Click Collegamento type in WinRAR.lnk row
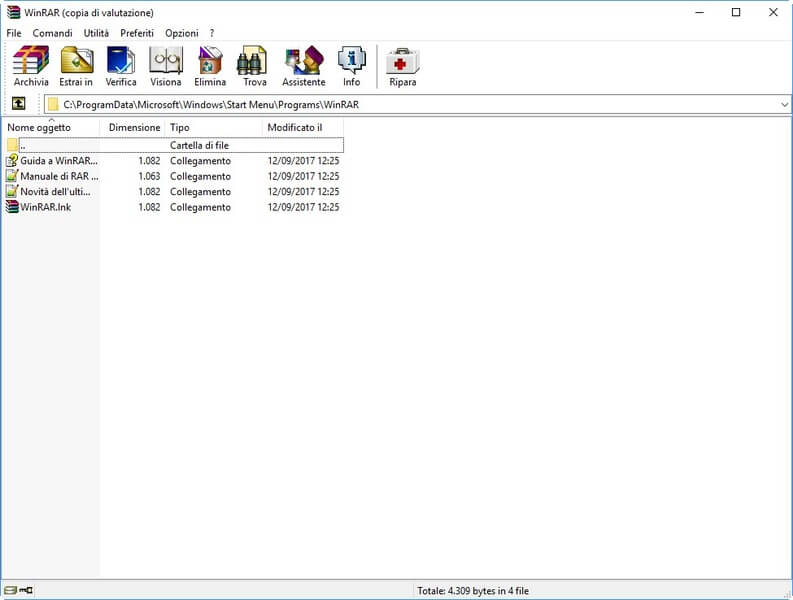Screen dimensions: 793x600 tap(200, 207)
